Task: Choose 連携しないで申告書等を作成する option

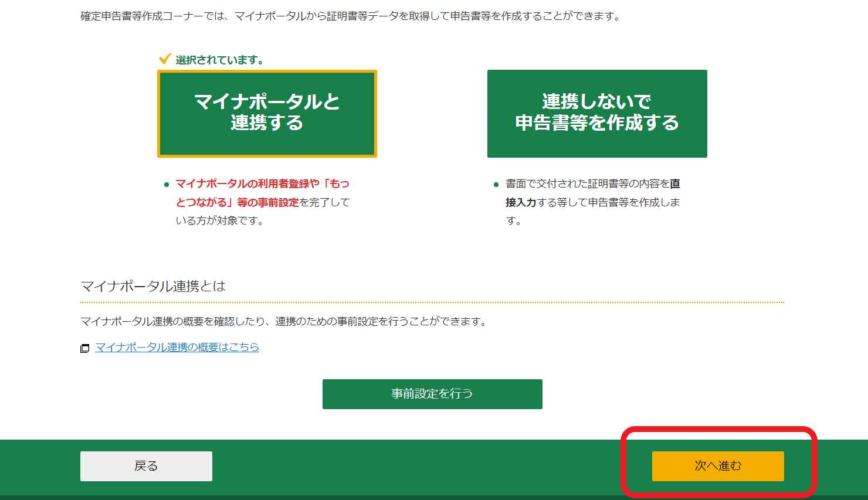Action: [x=597, y=114]
